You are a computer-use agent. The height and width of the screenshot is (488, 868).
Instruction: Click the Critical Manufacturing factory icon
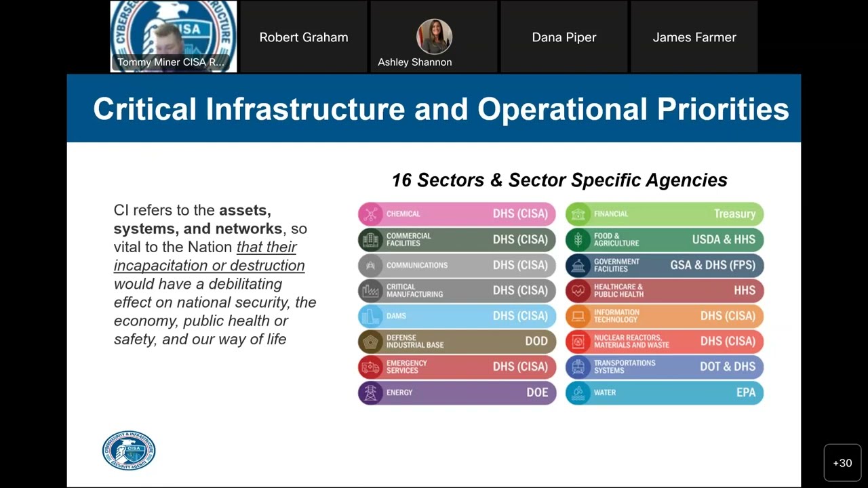pos(371,291)
